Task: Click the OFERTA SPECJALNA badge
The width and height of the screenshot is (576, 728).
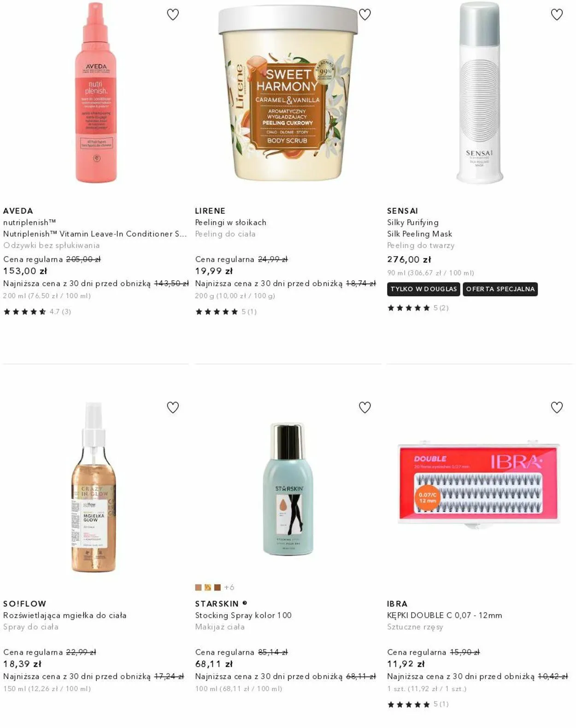Action: 500,289
